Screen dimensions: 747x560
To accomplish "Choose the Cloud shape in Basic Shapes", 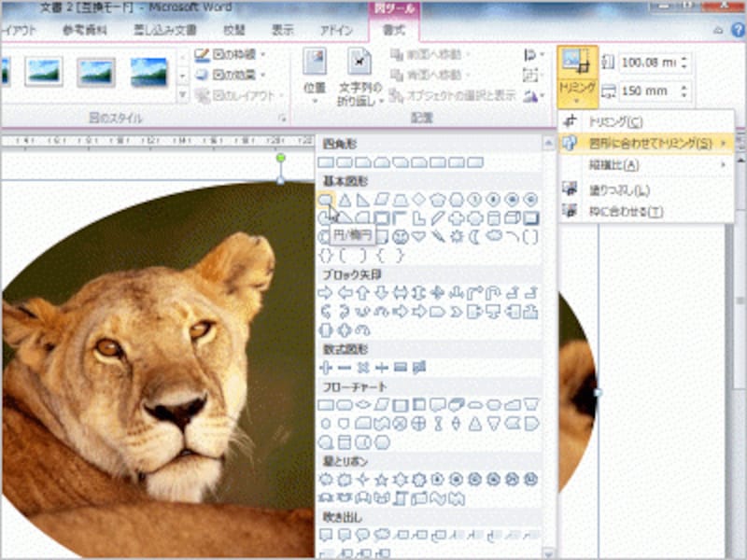I will coord(494,237).
